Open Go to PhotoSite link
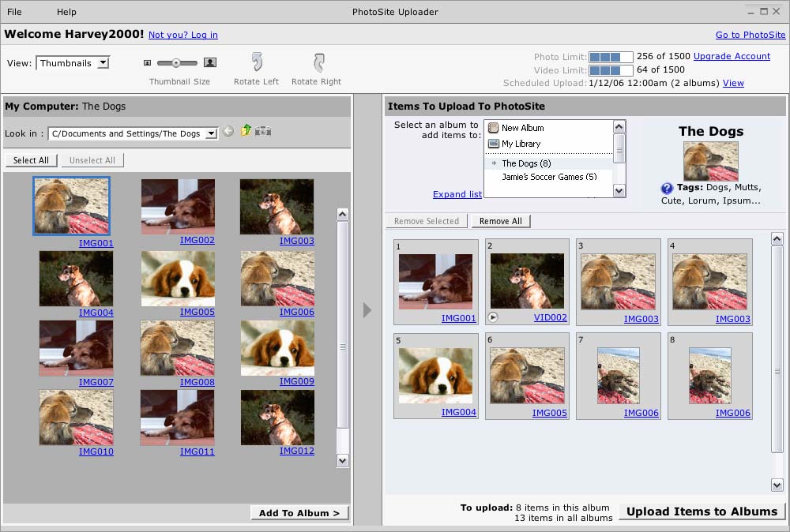The height and width of the screenshot is (532, 790). [750, 35]
